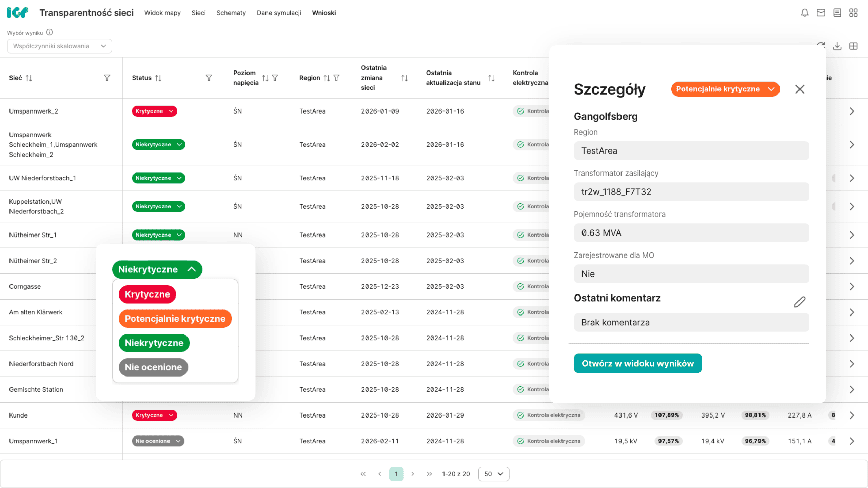Image resolution: width=868 pixels, height=488 pixels.
Task: Click the apps grid icon in header
Action: [853, 13]
